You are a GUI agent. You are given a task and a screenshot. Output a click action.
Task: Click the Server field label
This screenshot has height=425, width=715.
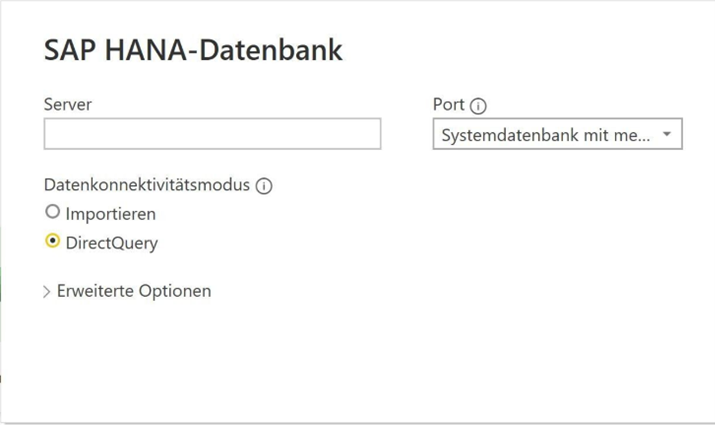click(67, 104)
